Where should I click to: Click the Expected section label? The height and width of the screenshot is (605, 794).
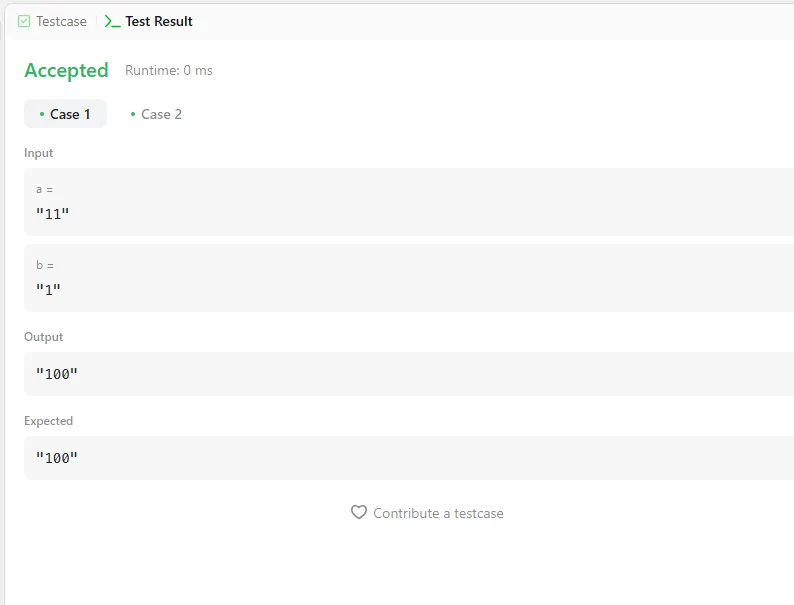48,421
